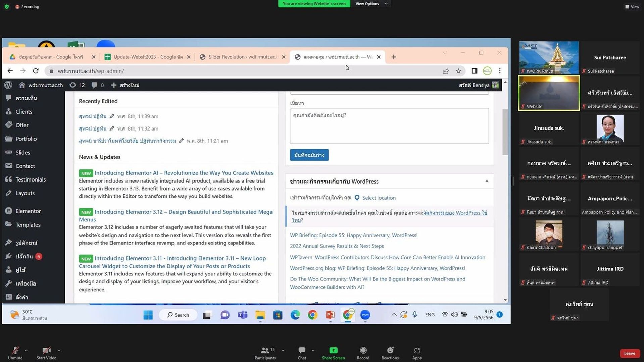Click Windows Start button in shared taskbar
This screenshot has height=362, width=644.
click(148, 315)
